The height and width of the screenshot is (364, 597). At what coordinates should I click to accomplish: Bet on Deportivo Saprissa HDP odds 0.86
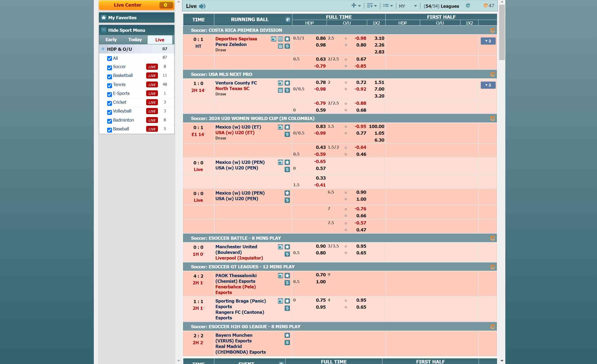[321, 38]
